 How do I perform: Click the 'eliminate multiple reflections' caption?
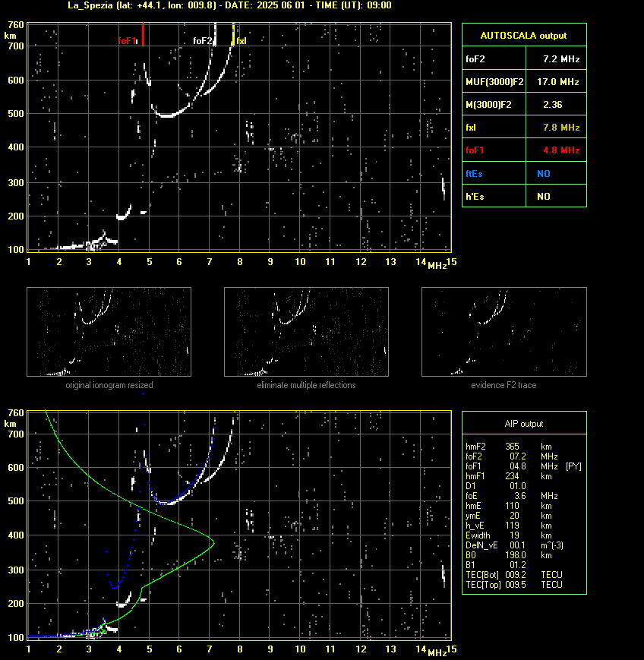click(306, 385)
